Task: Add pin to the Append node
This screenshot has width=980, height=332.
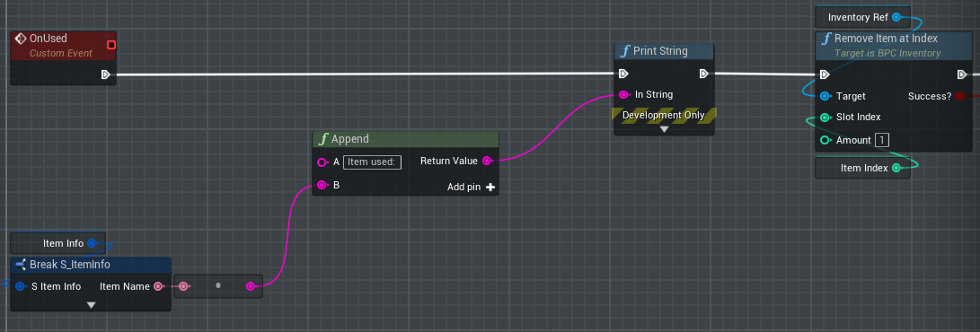Action: 472,187
